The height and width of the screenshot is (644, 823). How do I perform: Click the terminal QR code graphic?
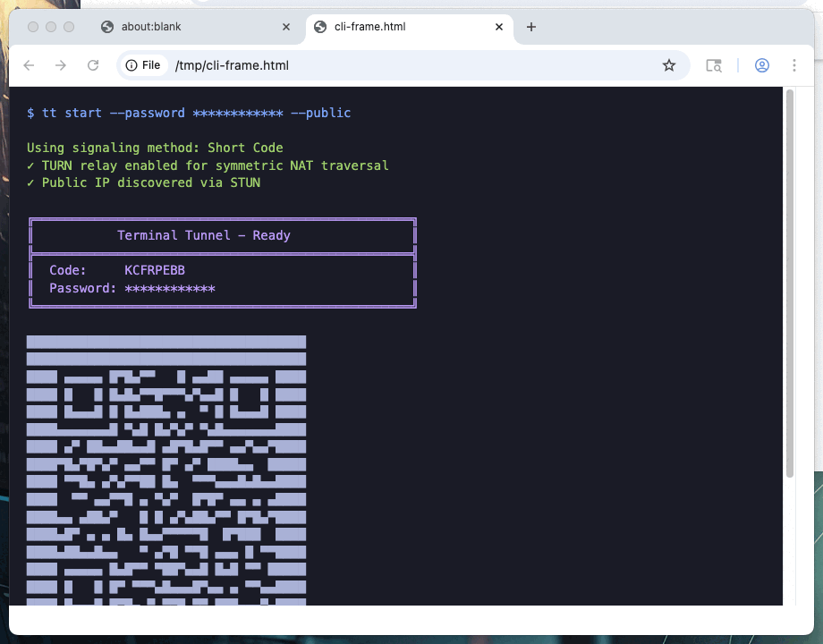pos(166,470)
